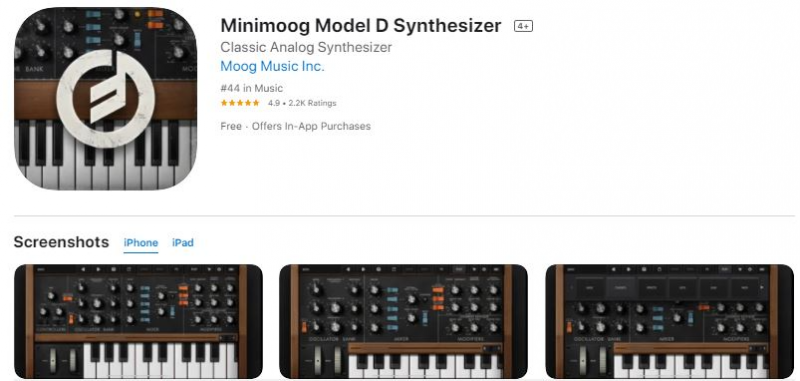Click the #44 in Music ranking
The width and height of the screenshot is (800, 381).
click(x=252, y=88)
